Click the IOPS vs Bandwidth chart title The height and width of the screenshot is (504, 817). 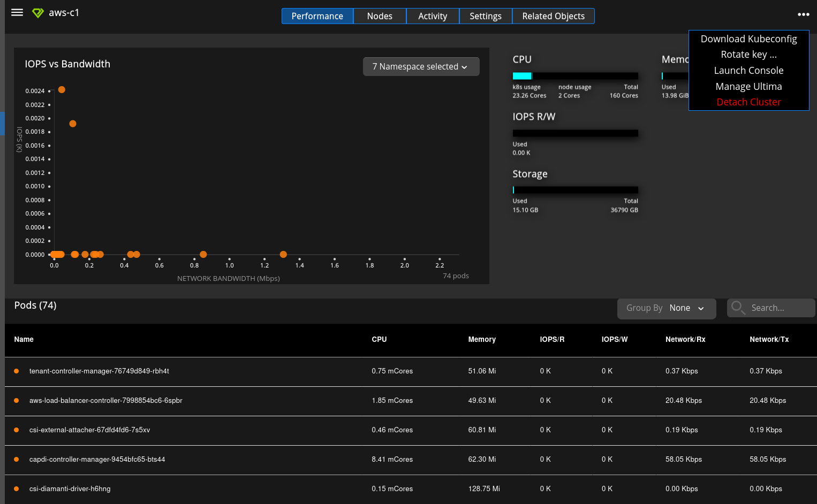[x=67, y=64]
